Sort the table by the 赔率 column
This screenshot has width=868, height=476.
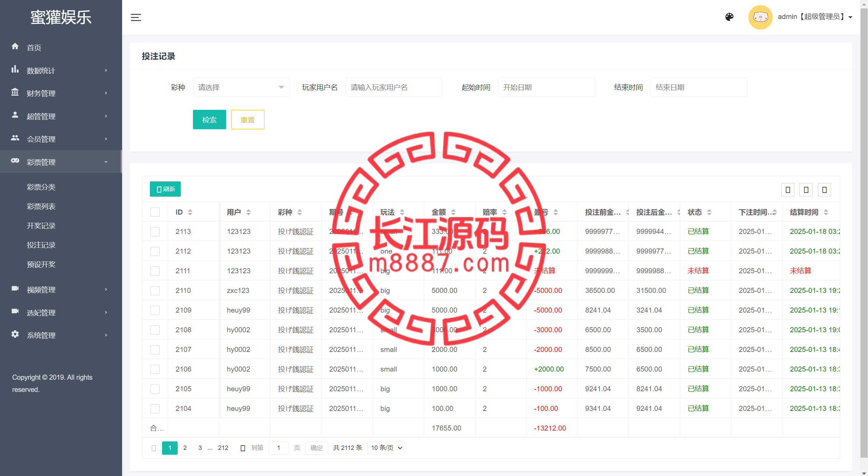[x=505, y=212]
